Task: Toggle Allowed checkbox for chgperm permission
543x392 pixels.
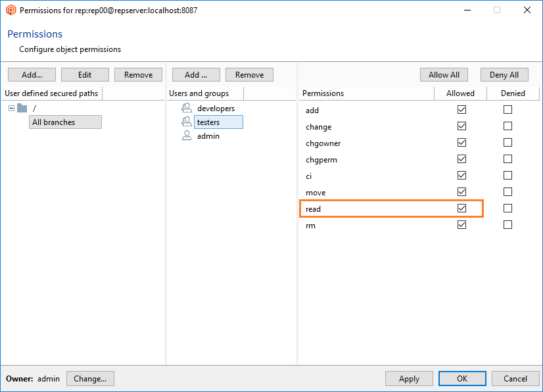Action: (461, 159)
